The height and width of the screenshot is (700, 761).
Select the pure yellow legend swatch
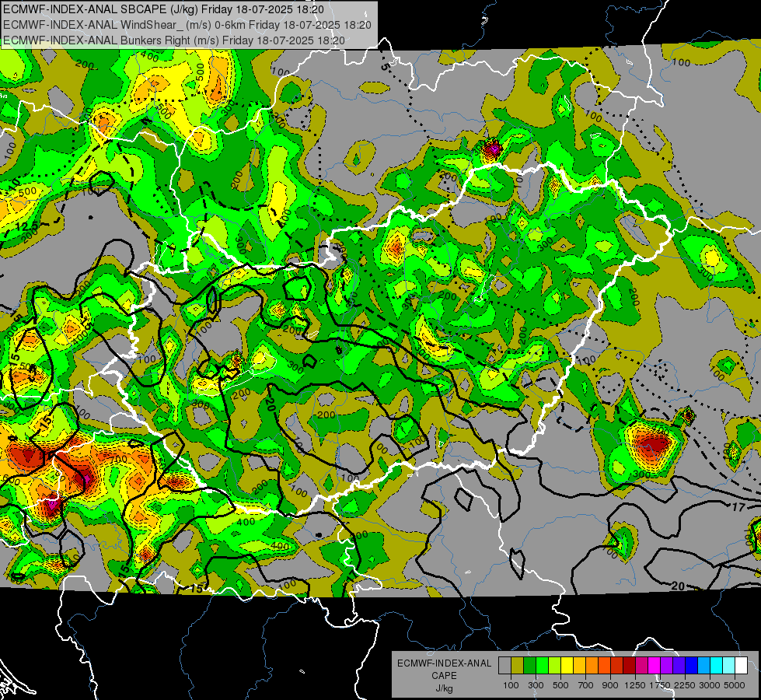(x=567, y=666)
